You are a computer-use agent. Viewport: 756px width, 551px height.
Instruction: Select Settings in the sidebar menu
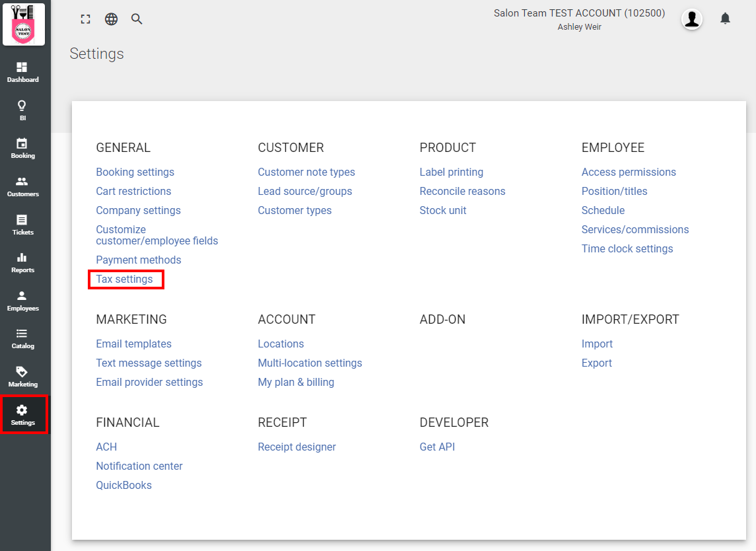(22, 414)
